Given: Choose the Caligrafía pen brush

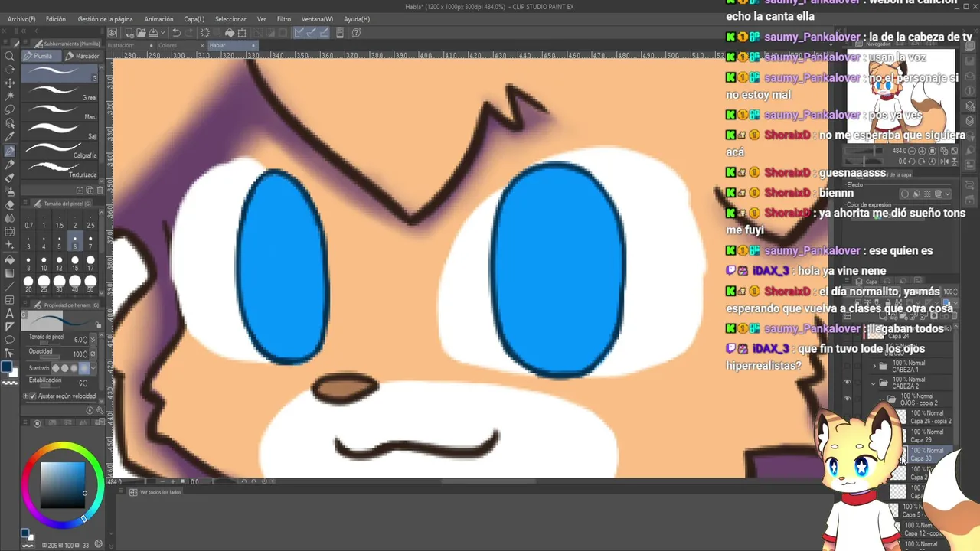Looking at the screenshot, I should [x=60, y=151].
